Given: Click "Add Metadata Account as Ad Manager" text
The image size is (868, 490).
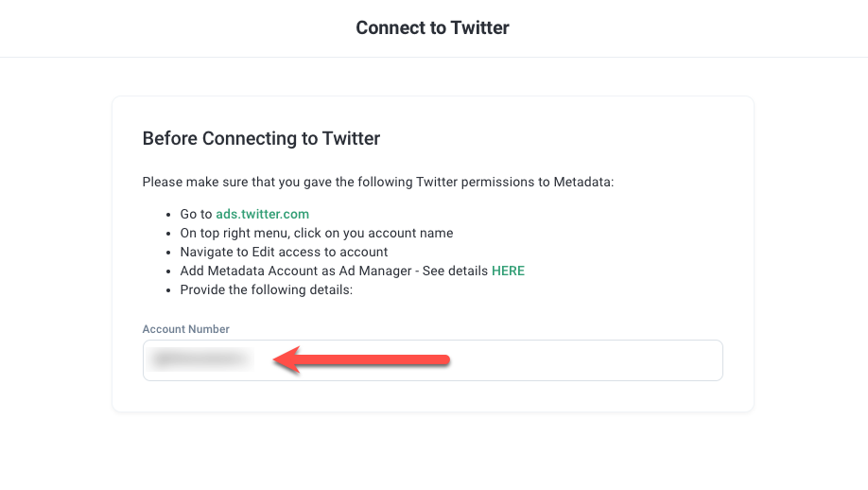Looking at the screenshot, I should (x=301, y=271).
